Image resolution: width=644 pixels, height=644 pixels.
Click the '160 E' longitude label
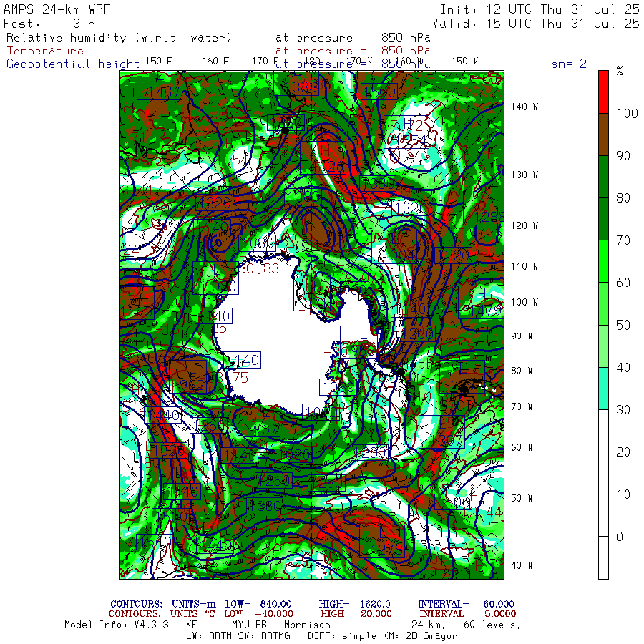[x=215, y=62]
